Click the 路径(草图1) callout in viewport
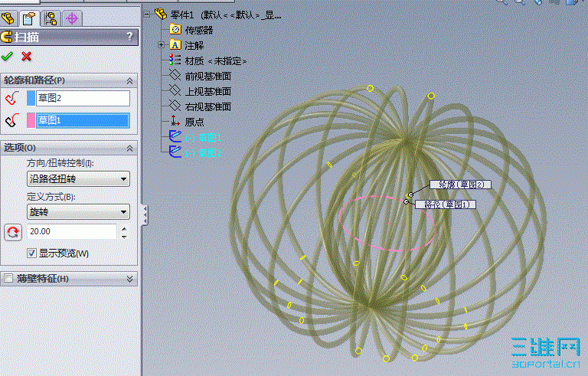Screen dimensions: 588x376 [446, 204]
